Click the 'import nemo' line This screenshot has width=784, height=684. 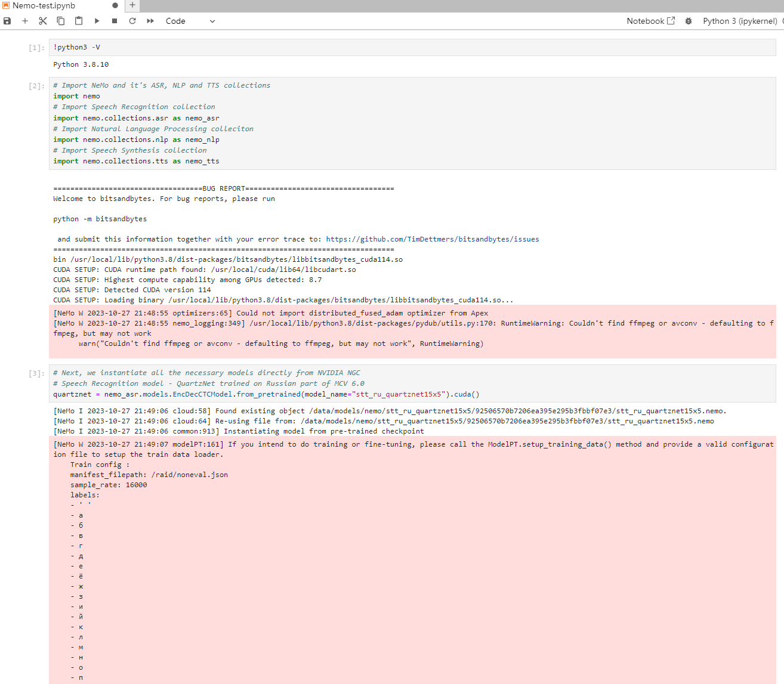[76, 96]
